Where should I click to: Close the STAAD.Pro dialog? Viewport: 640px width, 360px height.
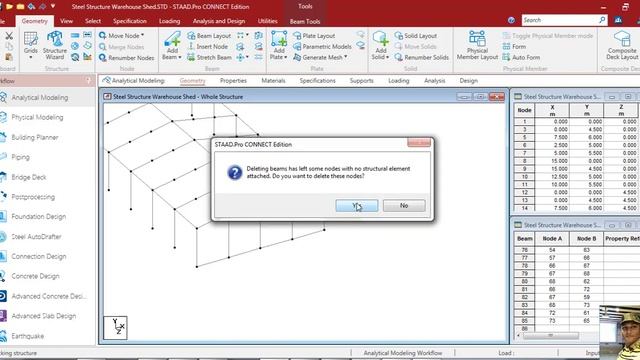419,142
